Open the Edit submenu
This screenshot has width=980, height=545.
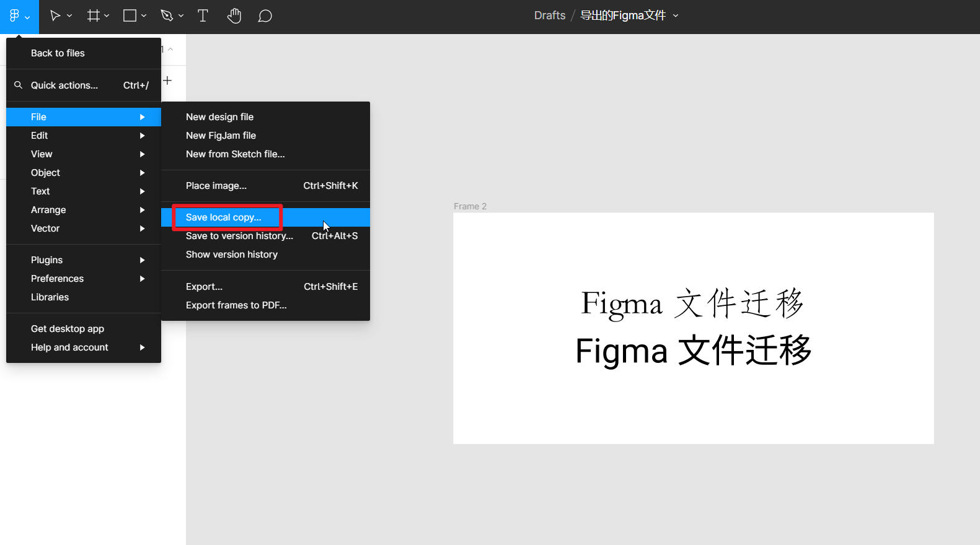84,136
